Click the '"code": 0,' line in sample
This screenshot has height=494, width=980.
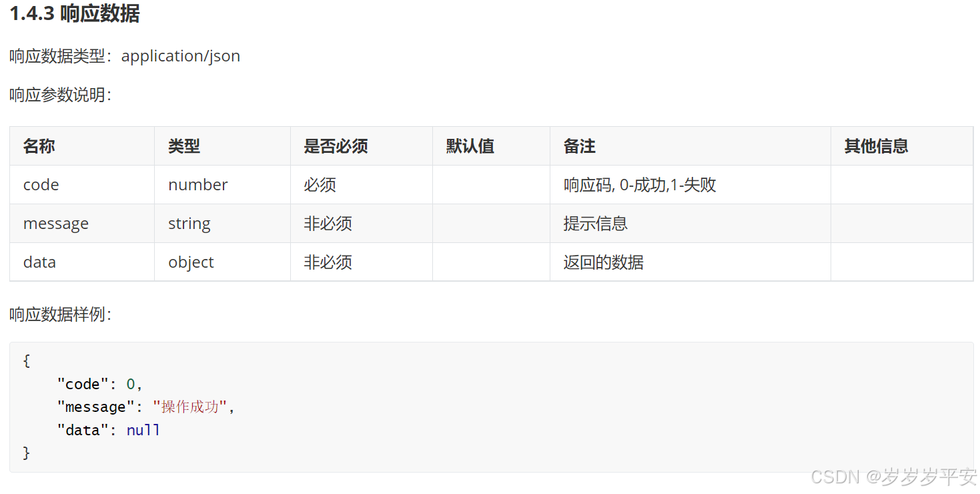(x=101, y=384)
